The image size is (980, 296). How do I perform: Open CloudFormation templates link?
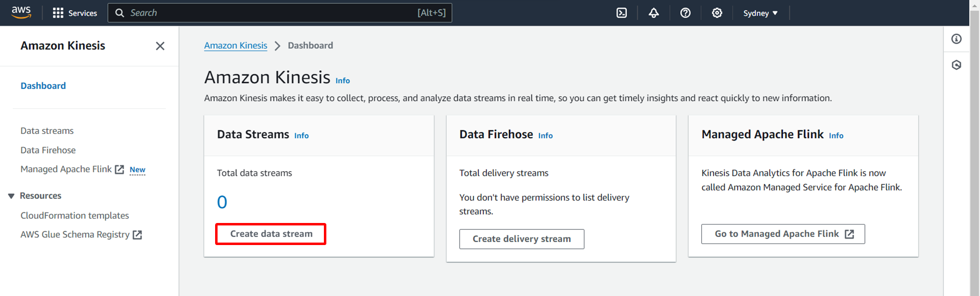point(74,216)
